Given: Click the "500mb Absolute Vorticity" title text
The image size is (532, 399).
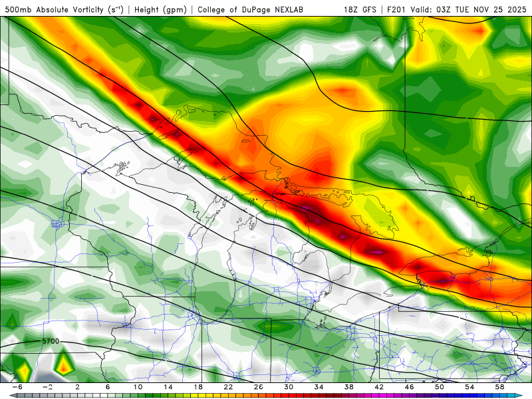Looking at the screenshot, I should pyautogui.click(x=54, y=10).
